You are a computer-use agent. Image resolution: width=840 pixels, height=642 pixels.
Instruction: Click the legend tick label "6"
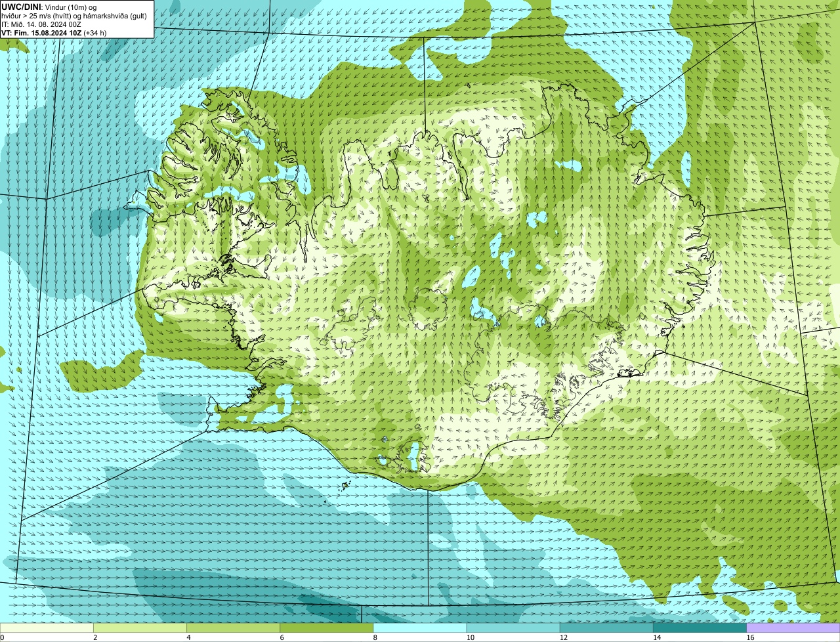click(x=282, y=637)
